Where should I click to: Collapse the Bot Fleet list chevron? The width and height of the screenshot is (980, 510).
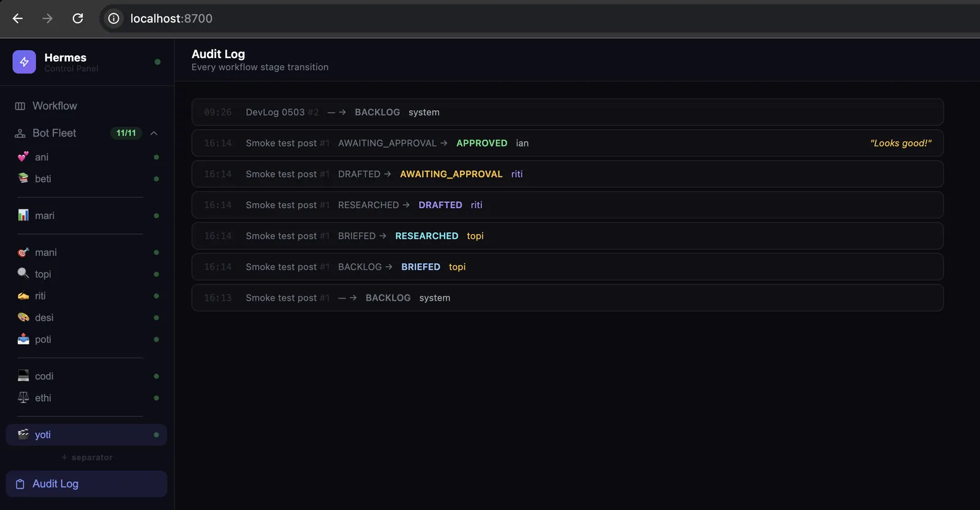[154, 133]
